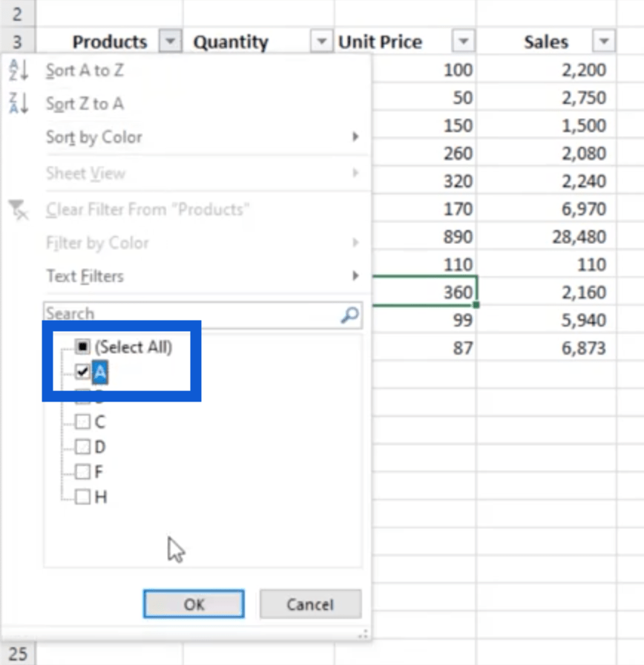Select row header 3
Viewport: 644px width, 665px height.
click(x=17, y=42)
